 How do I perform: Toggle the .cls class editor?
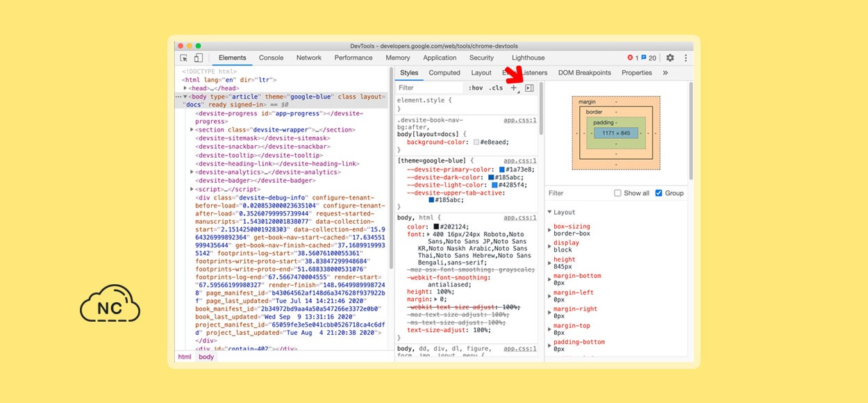pyautogui.click(x=496, y=88)
